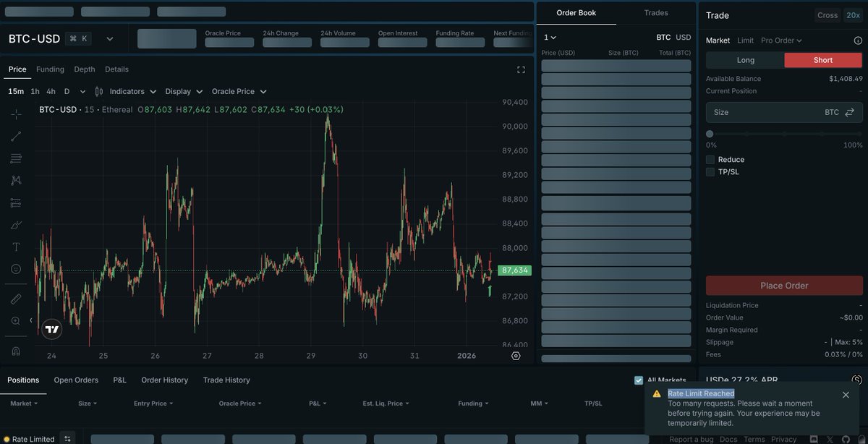Click the warning icon in the notification
Image resolution: width=868 pixels, height=444 pixels.
[x=657, y=393]
